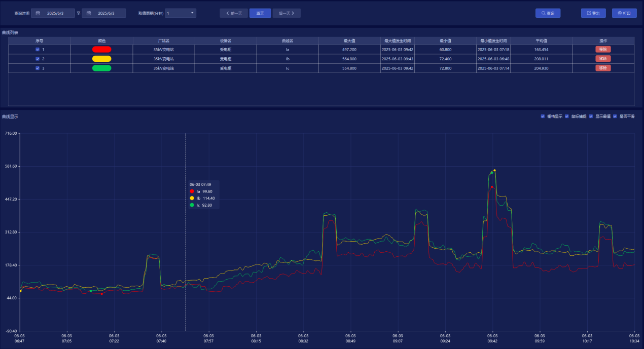Screen dimensions: 644x349
Task: Open the start date picker field 2025/6/3
Action: (x=55, y=13)
